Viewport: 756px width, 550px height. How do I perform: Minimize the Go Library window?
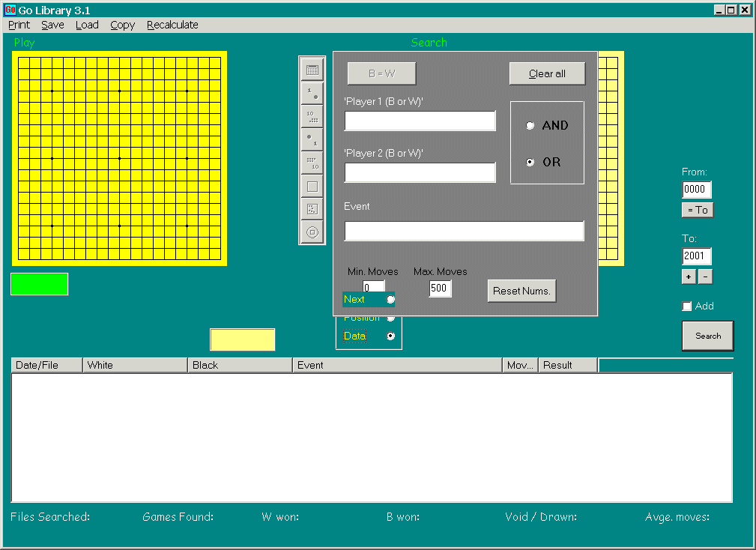pos(719,10)
